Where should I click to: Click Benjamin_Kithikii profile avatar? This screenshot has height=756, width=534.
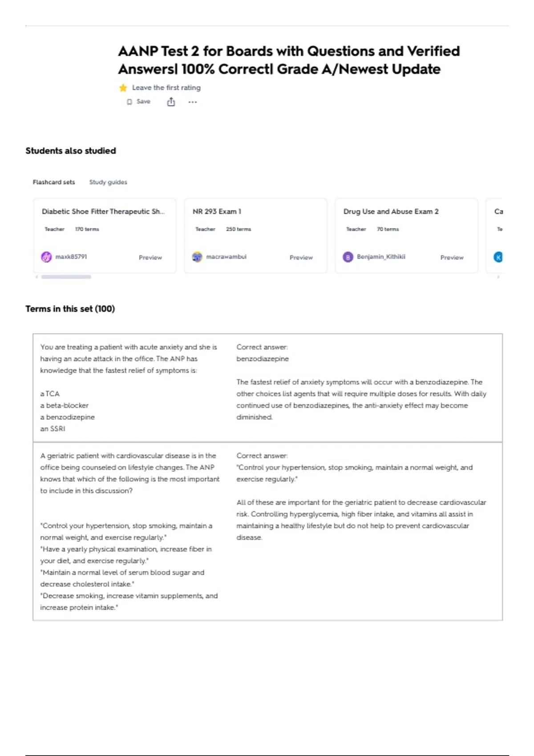[348, 257]
